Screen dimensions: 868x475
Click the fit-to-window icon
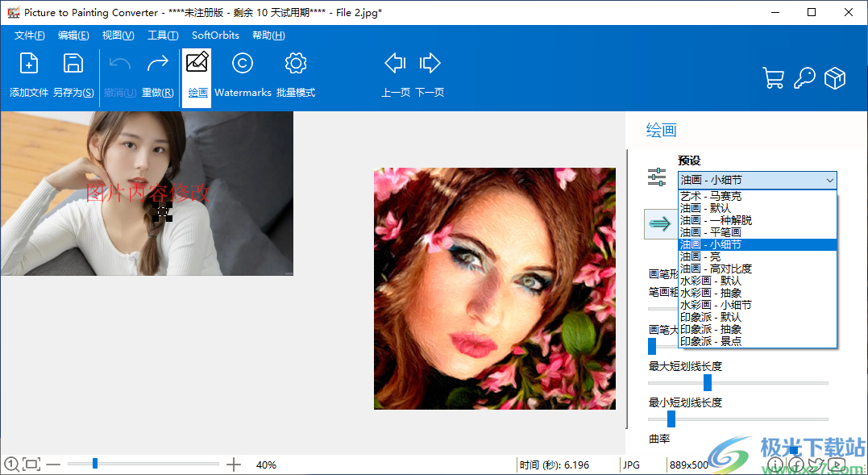point(31,464)
